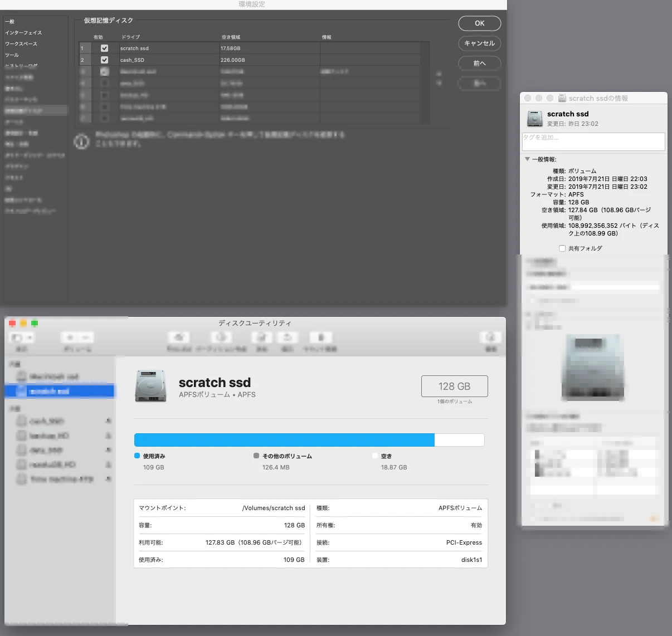Click the タグを追加 tag input field
The image size is (672, 636).
593,141
